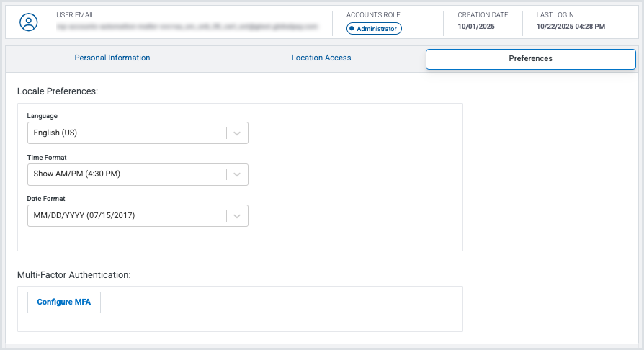Click the Language dropdown chevron arrow

coord(238,133)
